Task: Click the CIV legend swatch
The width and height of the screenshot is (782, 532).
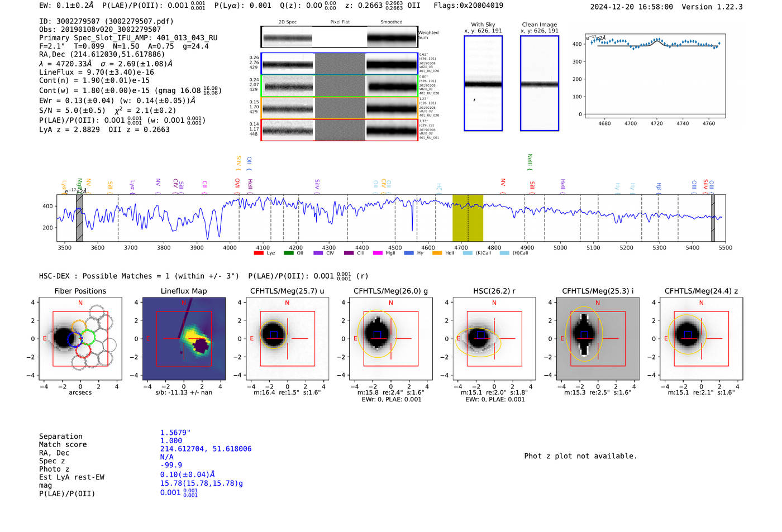Action: click(x=318, y=253)
